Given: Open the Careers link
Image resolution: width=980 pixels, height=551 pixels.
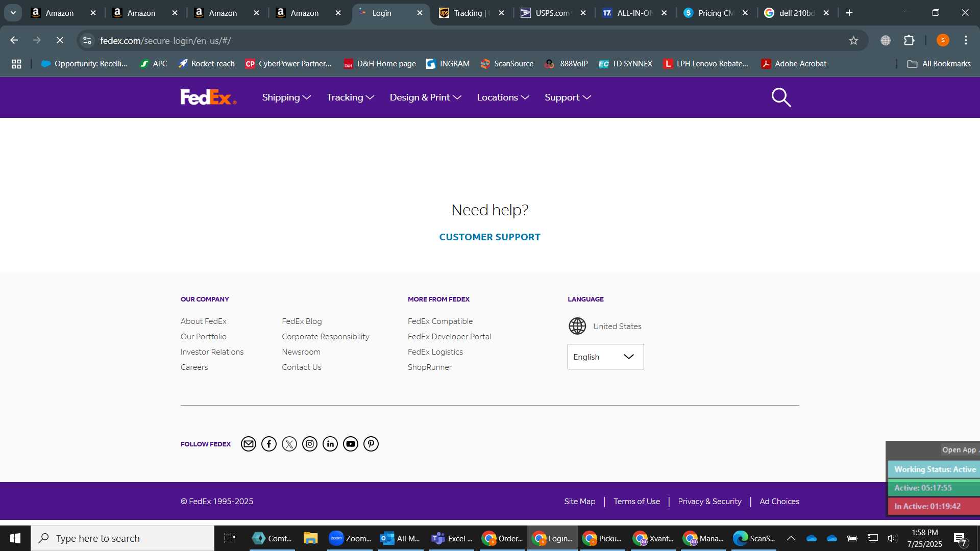Looking at the screenshot, I should (x=194, y=367).
